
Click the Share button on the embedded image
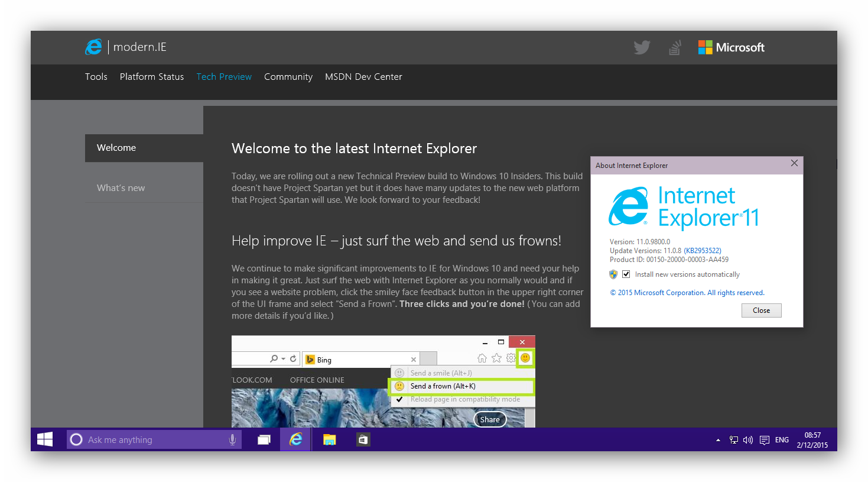click(490, 419)
